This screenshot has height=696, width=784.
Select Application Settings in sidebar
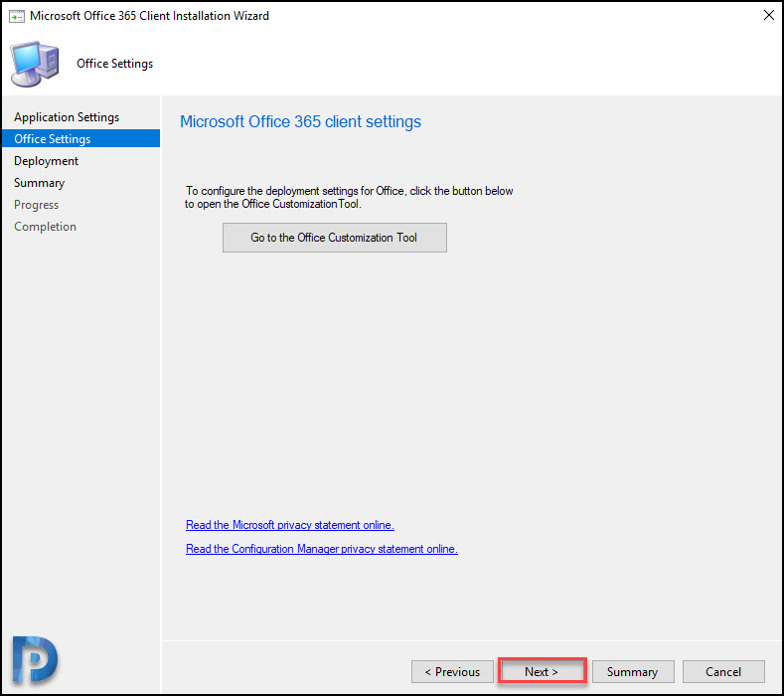[x=67, y=117]
